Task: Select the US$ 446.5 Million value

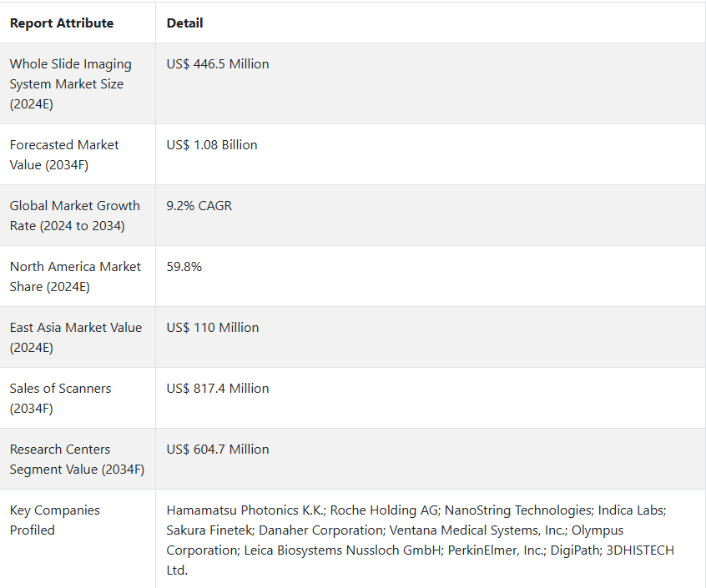Action: (x=218, y=64)
